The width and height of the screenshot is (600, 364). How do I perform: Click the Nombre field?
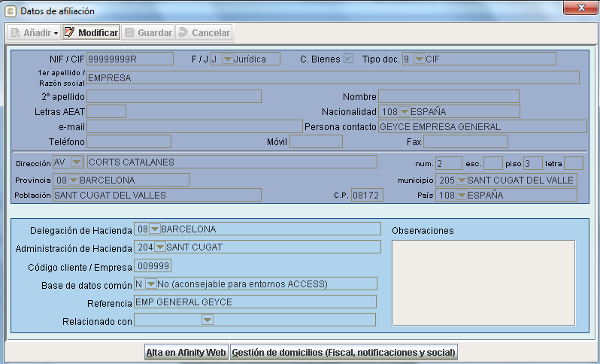click(x=449, y=96)
